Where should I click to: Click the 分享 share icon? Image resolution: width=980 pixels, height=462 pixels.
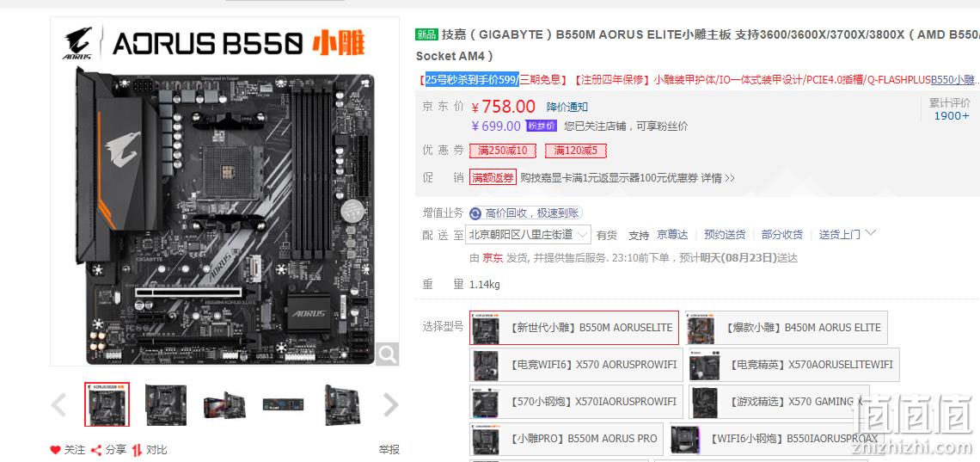click(96, 450)
